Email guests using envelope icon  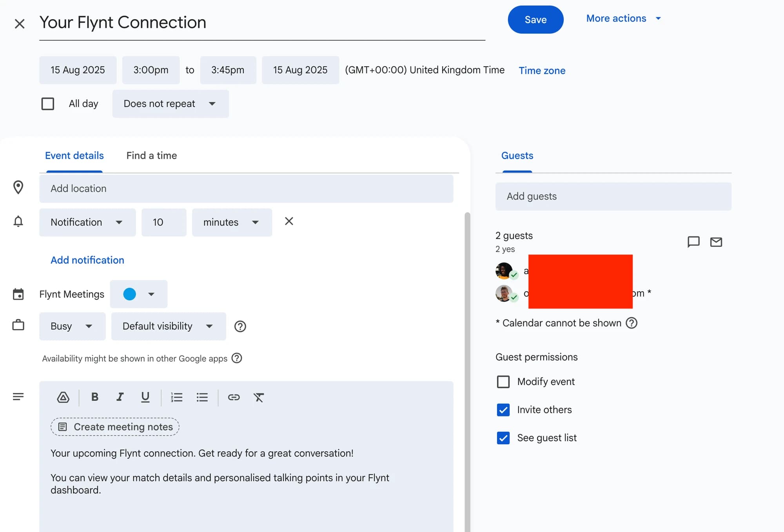click(x=716, y=242)
